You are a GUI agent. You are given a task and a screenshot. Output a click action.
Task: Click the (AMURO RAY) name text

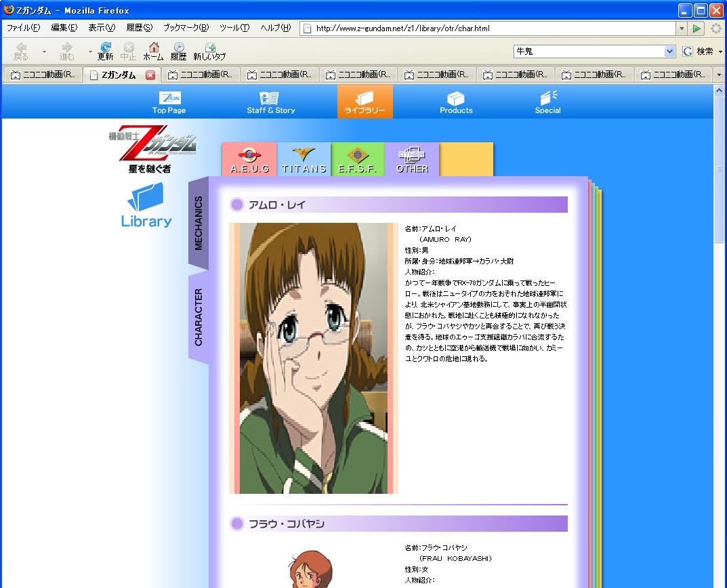pyautogui.click(x=445, y=239)
